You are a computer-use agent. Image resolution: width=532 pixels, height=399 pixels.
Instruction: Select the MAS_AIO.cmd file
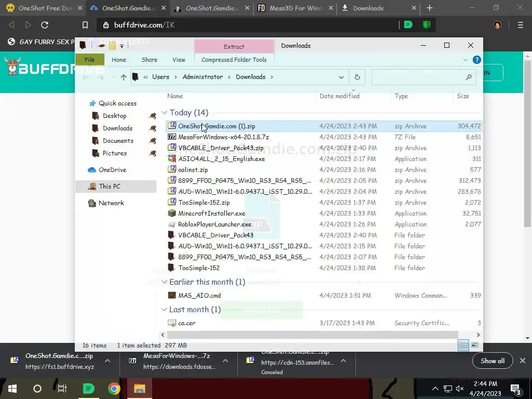(199, 296)
